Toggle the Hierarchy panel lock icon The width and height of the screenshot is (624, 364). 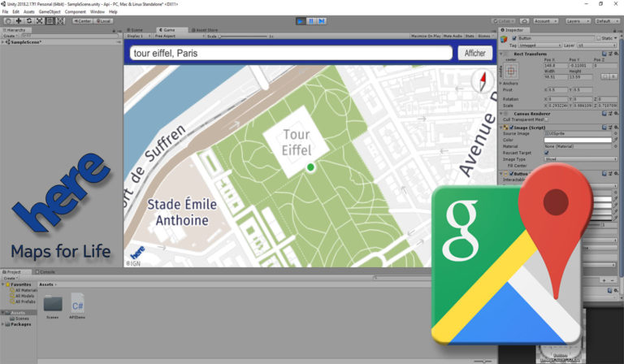click(114, 30)
